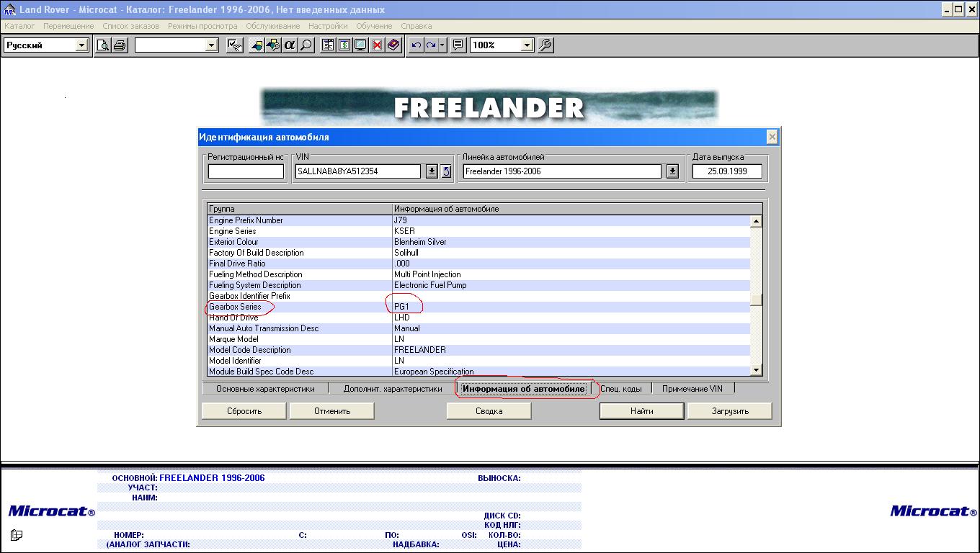
Task: Click the redo arrow icon
Action: pos(431,45)
